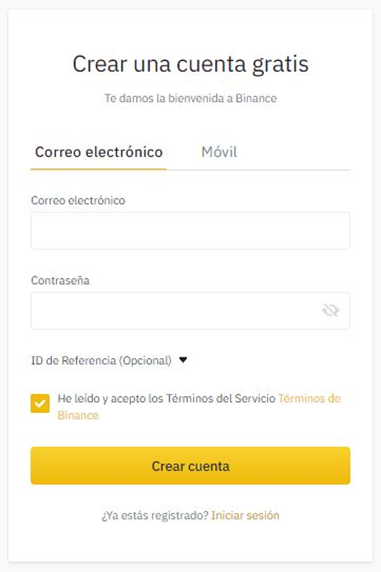The image size is (381, 572).
Task: Focus the Correo electrónico input field
Action: click(190, 231)
